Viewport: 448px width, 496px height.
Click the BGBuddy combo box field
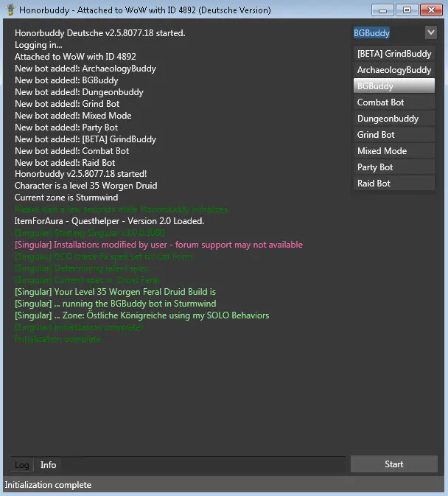(x=387, y=32)
